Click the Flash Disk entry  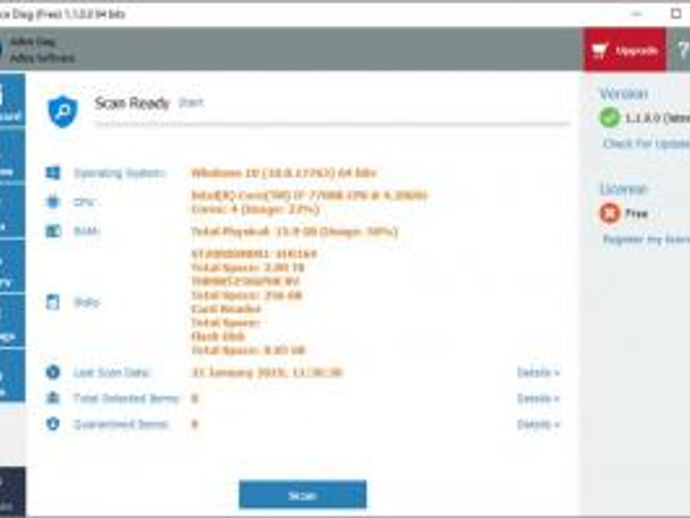pyautogui.click(x=218, y=337)
